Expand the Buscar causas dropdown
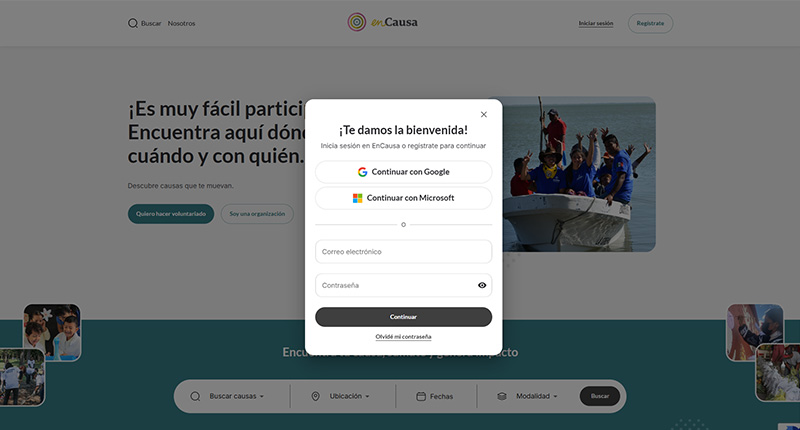800x430 pixels. [x=236, y=396]
